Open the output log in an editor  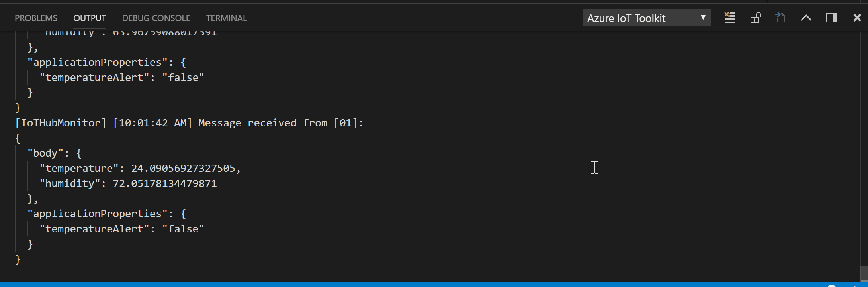(x=780, y=18)
